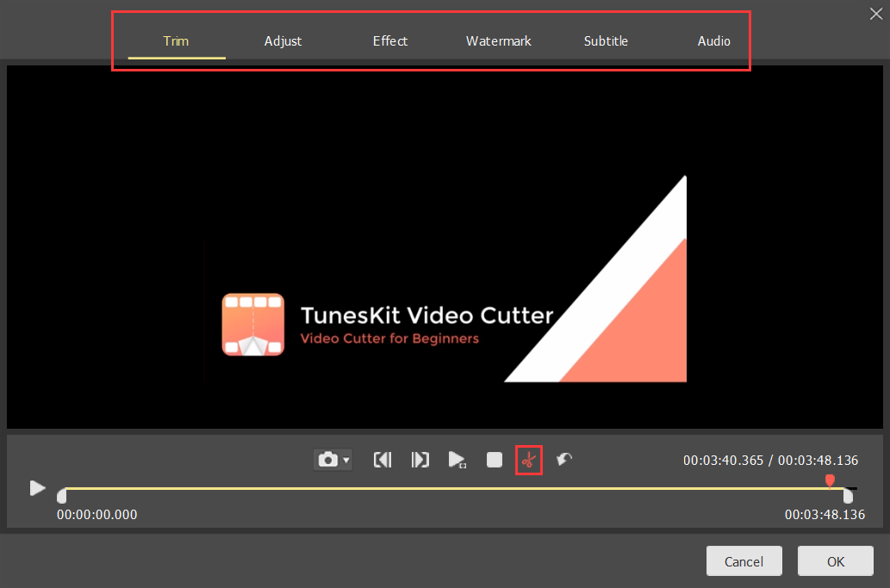
Task: Click the red playhead marker
Action: tap(830, 481)
